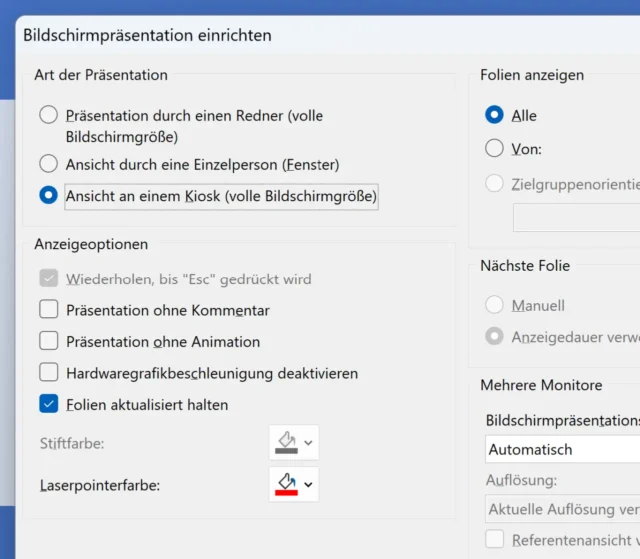Choose 'Manuell' under Nächste Folie
The height and width of the screenshot is (559, 640).
[494, 305]
